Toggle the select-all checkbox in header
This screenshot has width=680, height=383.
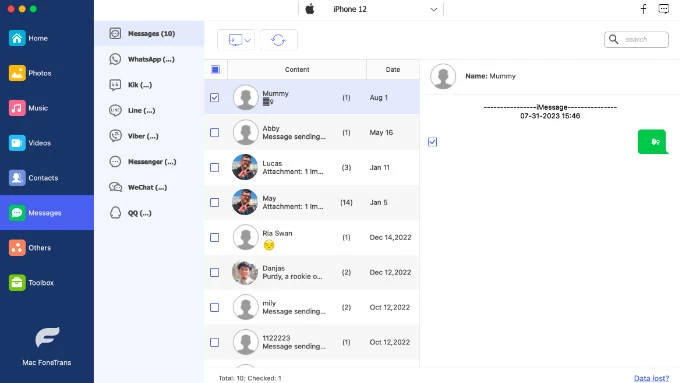(x=216, y=69)
